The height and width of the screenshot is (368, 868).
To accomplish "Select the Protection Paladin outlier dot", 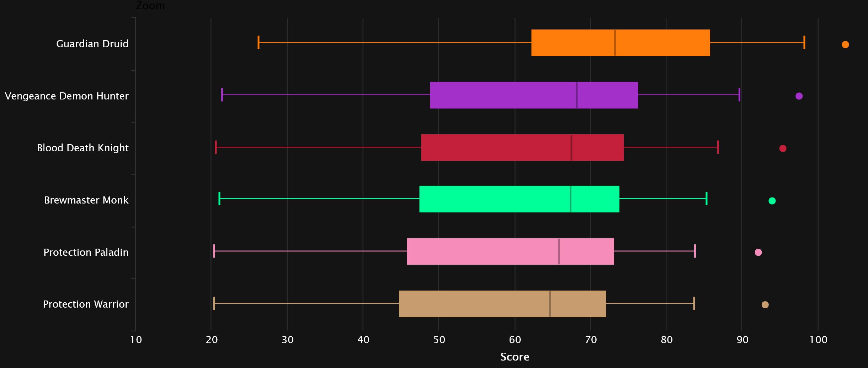I will [x=758, y=253].
